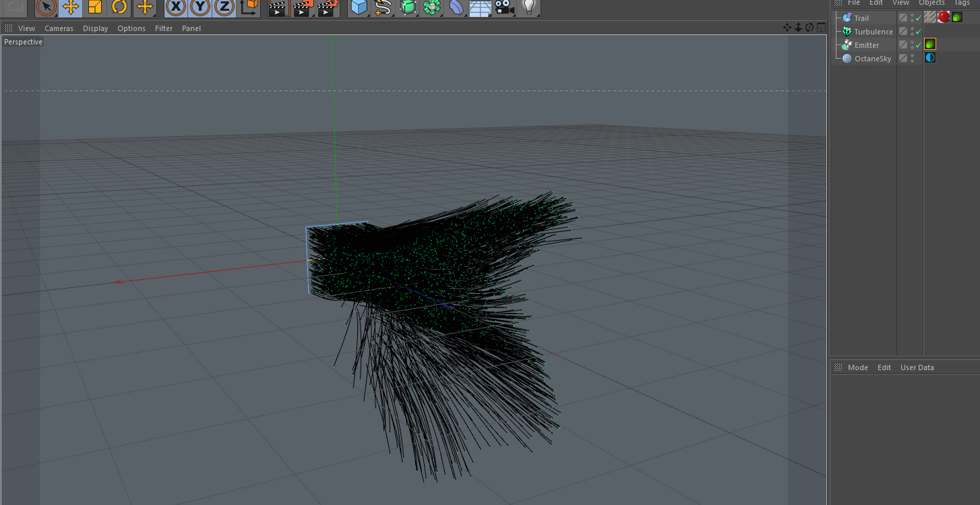Open the Attribute Manager Mode menu

click(x=857, y=367)
